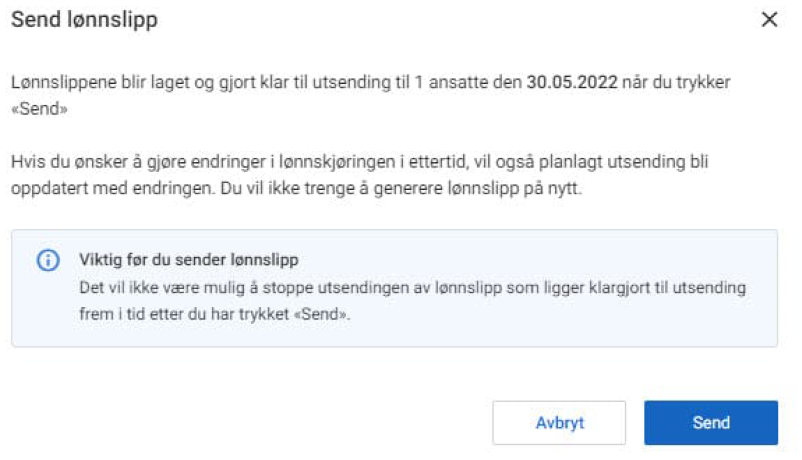Click the blue info circle icon
This screenshot has height=460, width=802.
[48, 261]
